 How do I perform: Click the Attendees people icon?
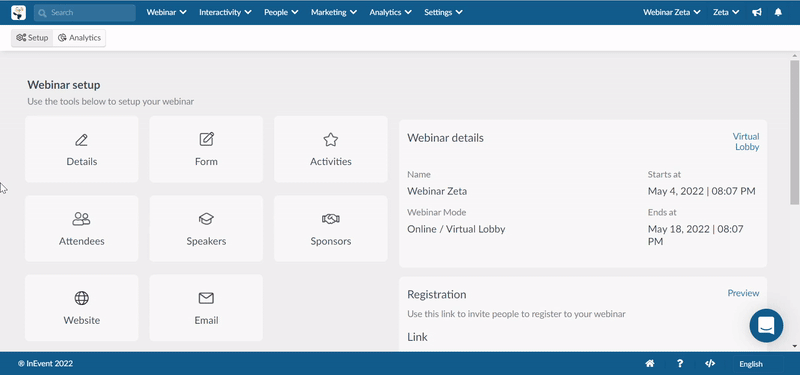(82, 219)
